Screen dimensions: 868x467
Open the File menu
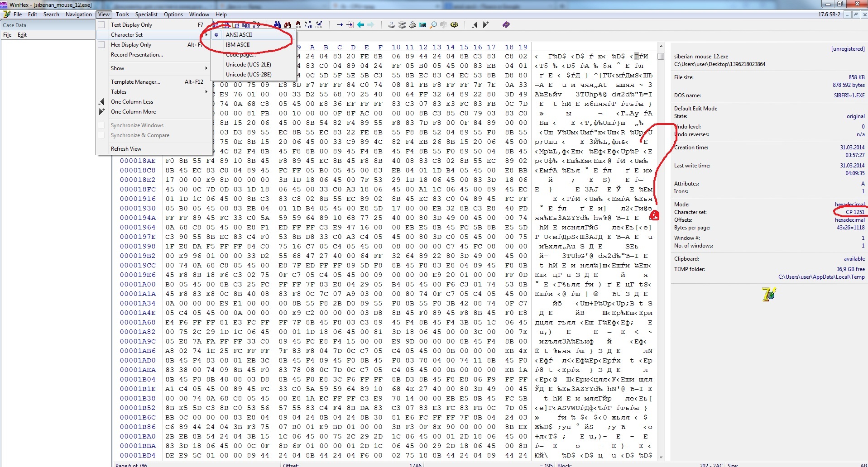pyautogui.click(x=18, y=14)
